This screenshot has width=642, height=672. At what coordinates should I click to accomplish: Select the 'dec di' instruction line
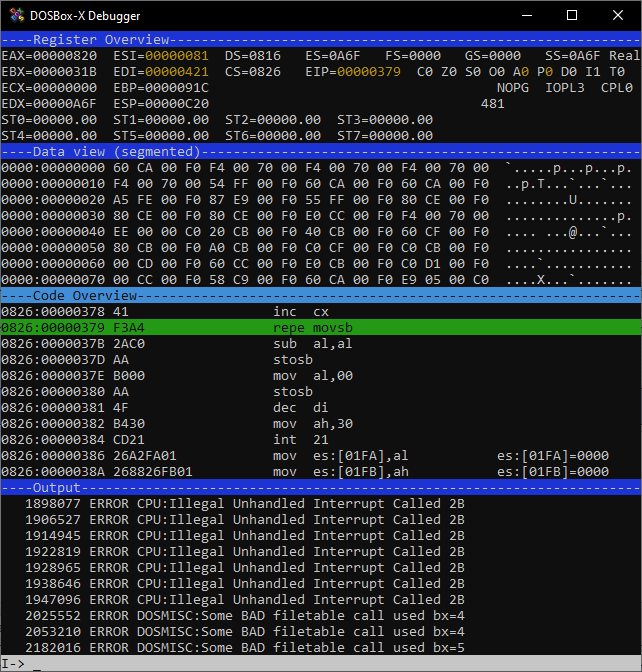pos(321,408)
